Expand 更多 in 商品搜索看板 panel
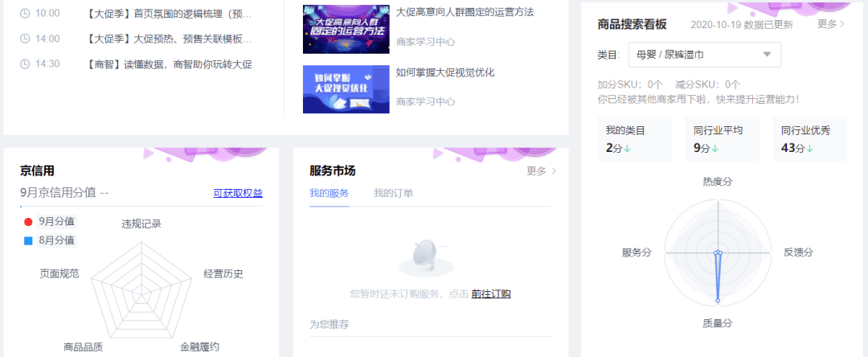Image resolution: width=868 pixels, height=357 pixels. (831, 24)
